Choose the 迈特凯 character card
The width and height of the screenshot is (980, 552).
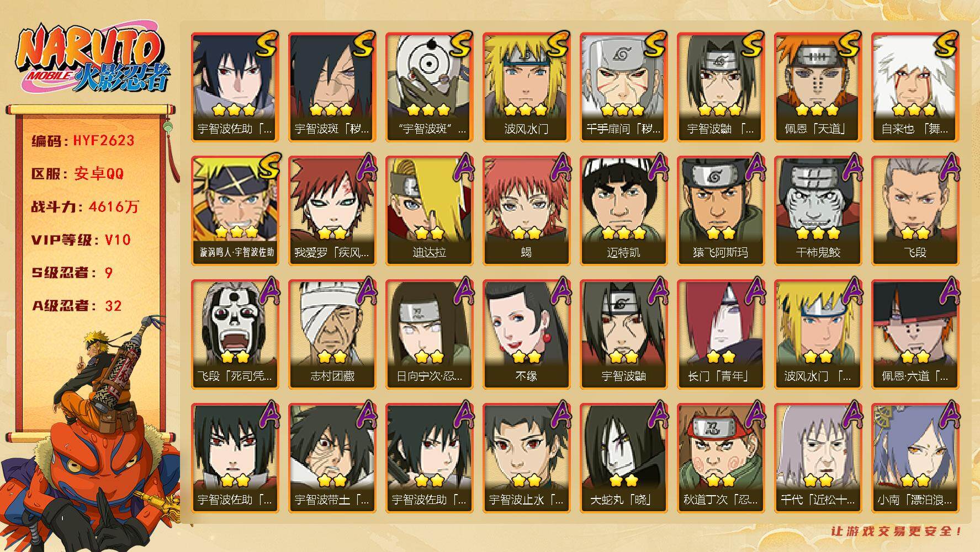point(623,211)
